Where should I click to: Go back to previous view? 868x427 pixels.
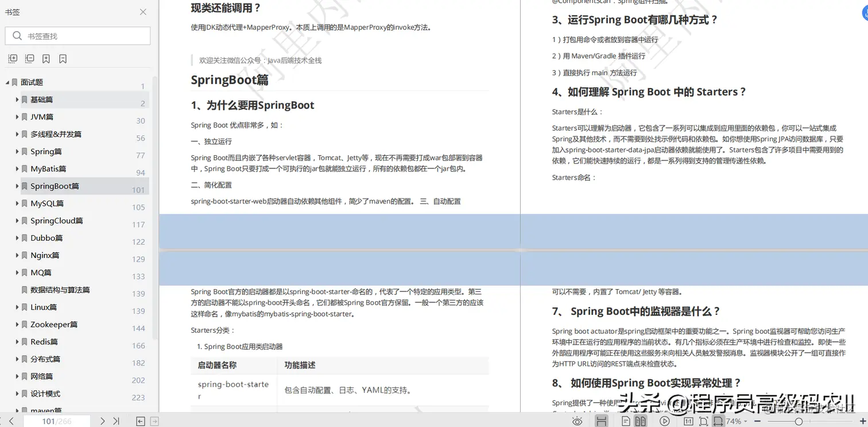[139, 421]
